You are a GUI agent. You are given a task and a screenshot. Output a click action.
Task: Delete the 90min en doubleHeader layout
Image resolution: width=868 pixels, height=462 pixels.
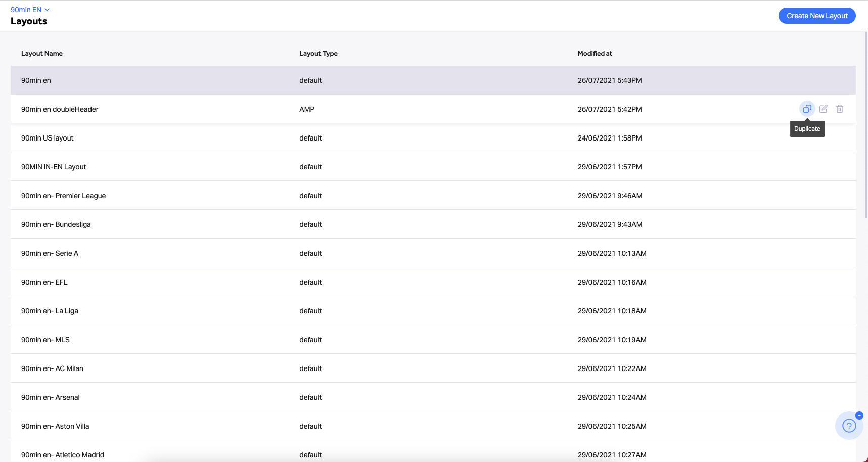coord(840,109)
